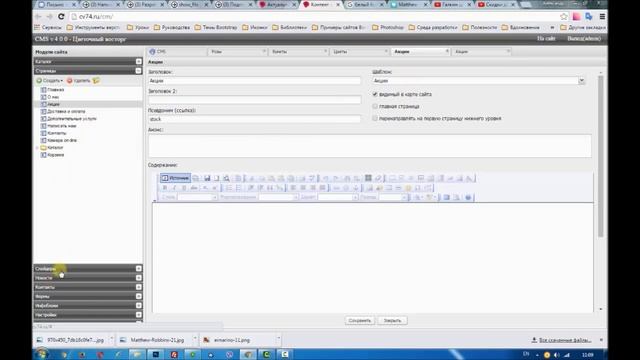Click the Chrome icon in the taskbar
The height and width of the screenshot is (360, 640).
coord(248,354)
